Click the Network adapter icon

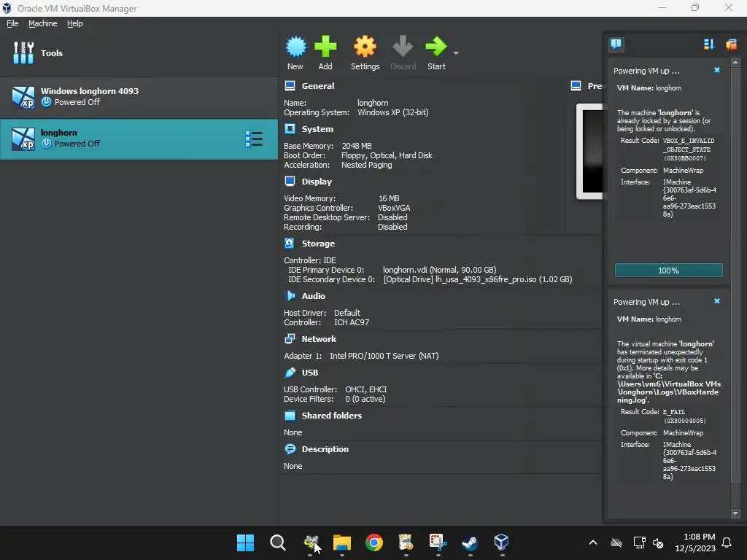[290, 338]
